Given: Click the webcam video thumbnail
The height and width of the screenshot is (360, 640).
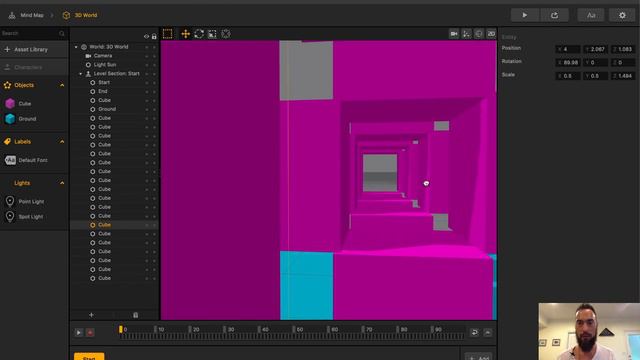Looking at the screenshot, I should [589, 331].
